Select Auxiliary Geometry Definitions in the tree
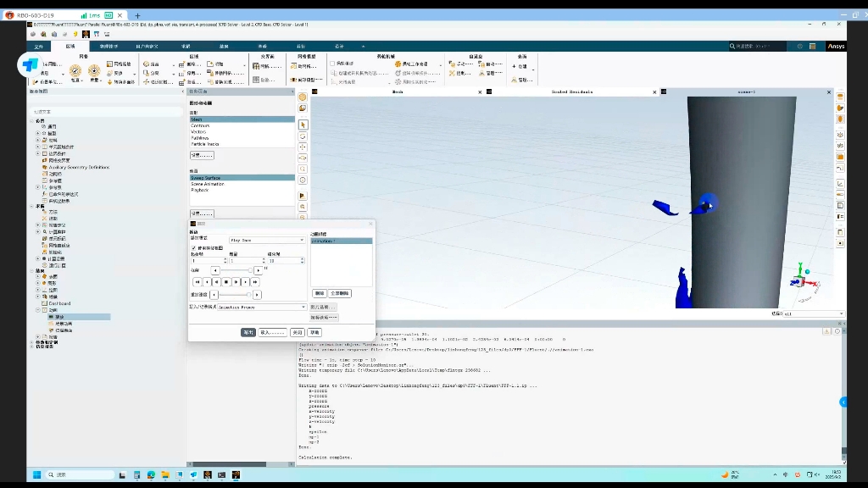The image size is (868, 488). pyautogui.click(x=79, y=167)
